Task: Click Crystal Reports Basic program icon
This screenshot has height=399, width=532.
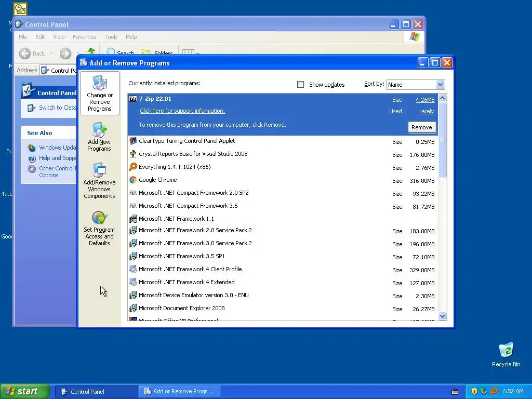Action: tap(133, 154)
